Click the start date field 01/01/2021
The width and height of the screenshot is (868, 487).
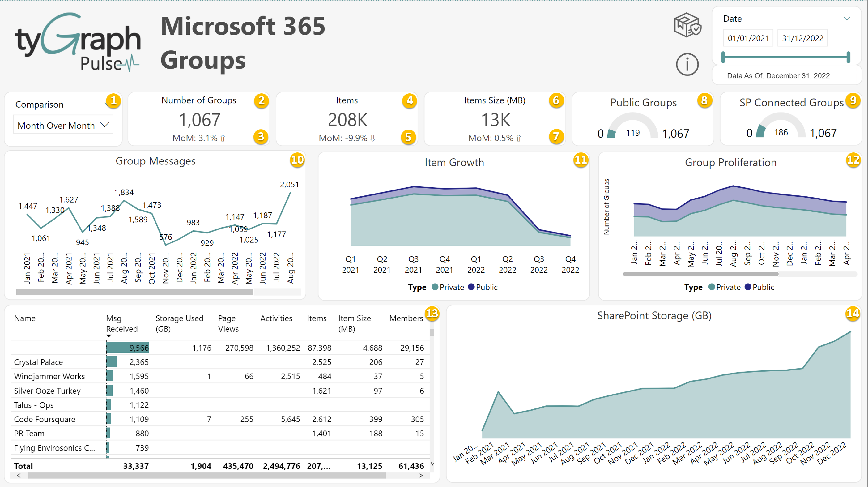748,38
